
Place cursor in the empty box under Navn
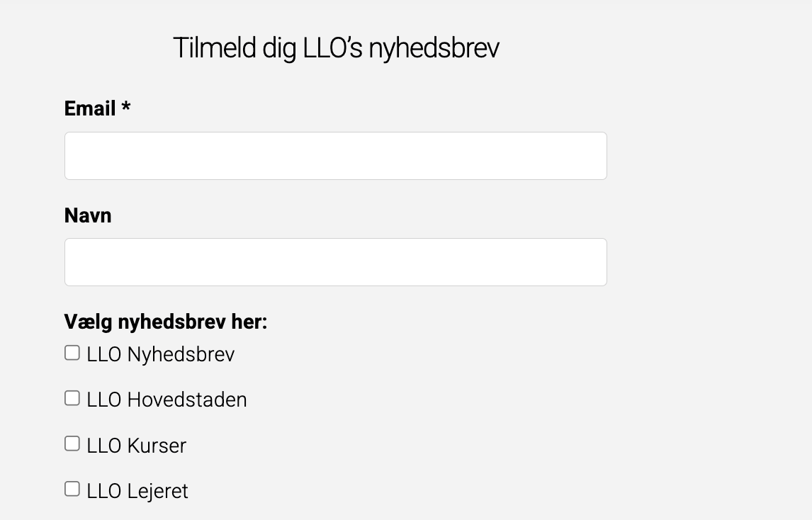335,262
